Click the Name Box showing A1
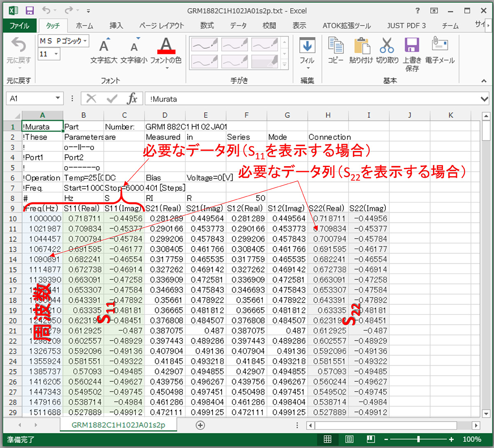 (x=30, y=99)
